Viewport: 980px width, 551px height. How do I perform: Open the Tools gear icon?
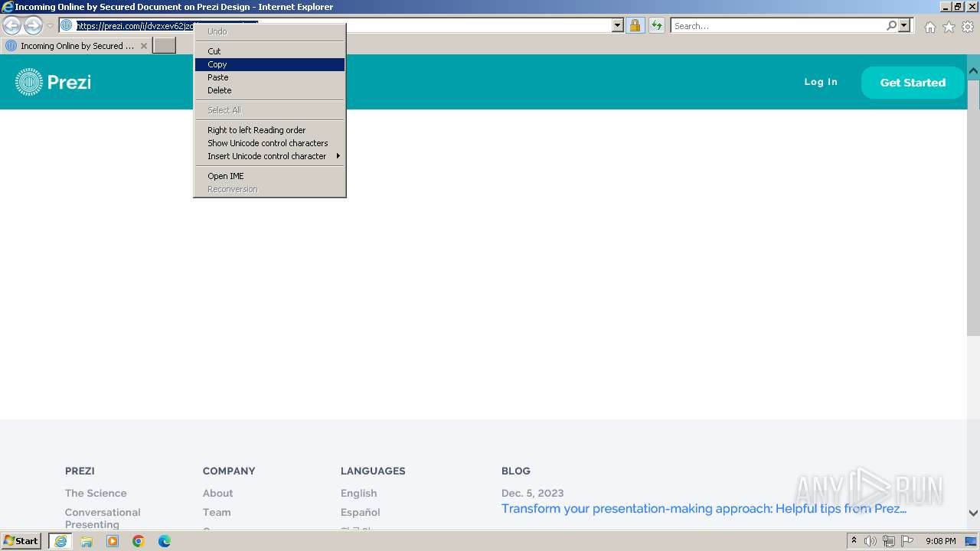click(968, 27)
